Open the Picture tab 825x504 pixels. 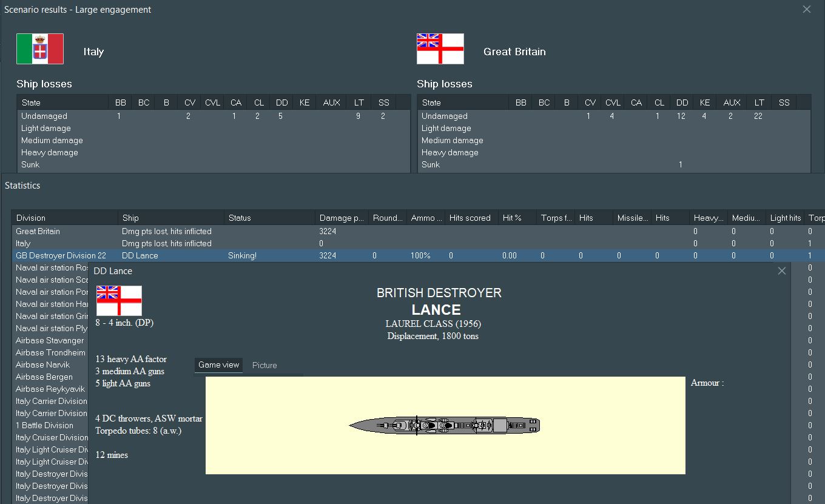[264, 365]
